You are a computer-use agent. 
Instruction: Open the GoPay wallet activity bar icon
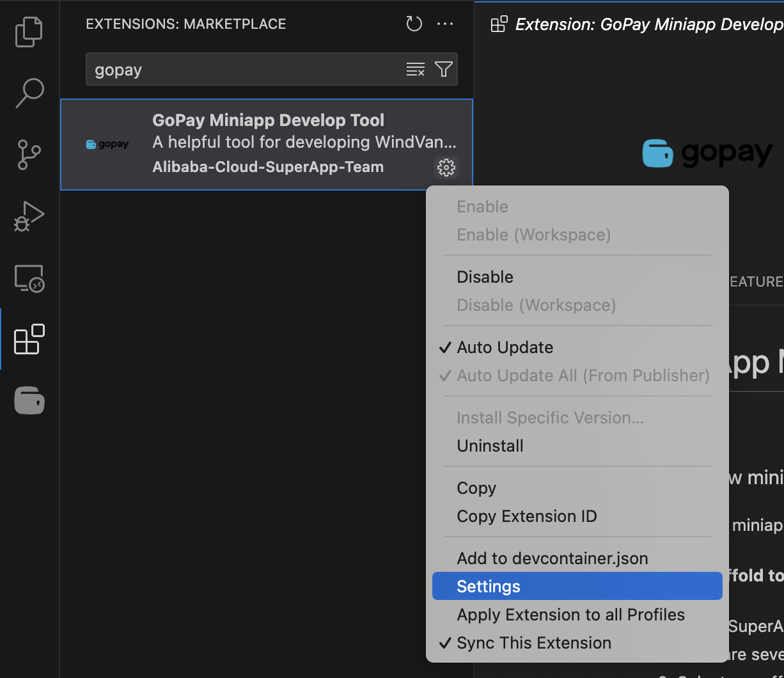29,400
